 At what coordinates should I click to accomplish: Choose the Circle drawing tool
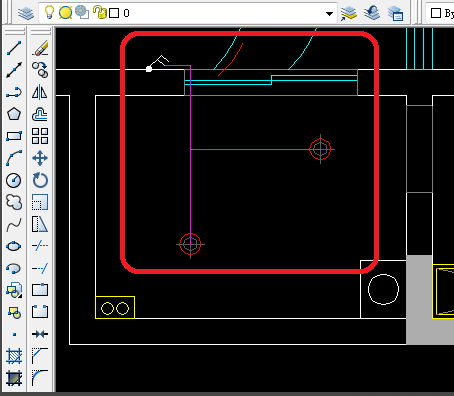(x=14, y=180)
